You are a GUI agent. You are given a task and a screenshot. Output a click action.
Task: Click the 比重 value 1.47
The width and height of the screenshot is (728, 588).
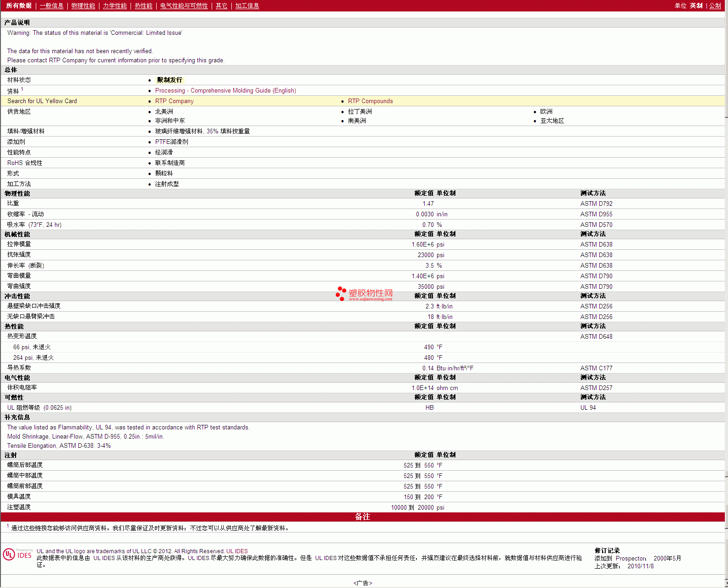point(428,204)
